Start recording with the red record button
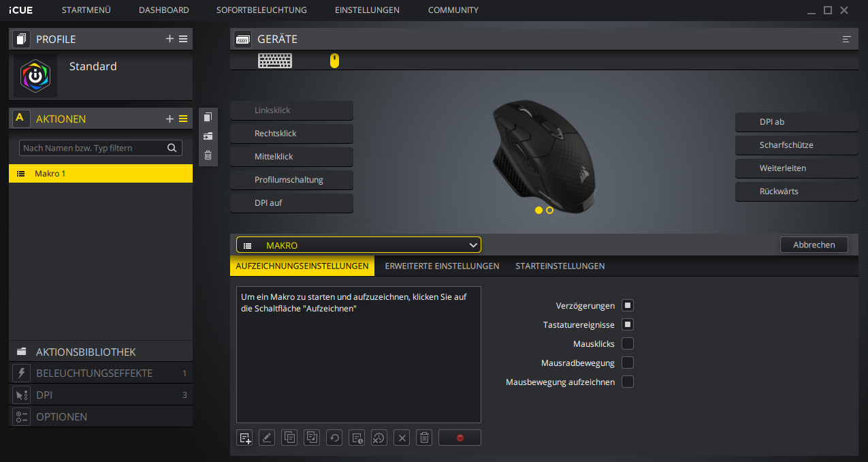The height and width of the screenshot is (462, 868). [460, 437]
